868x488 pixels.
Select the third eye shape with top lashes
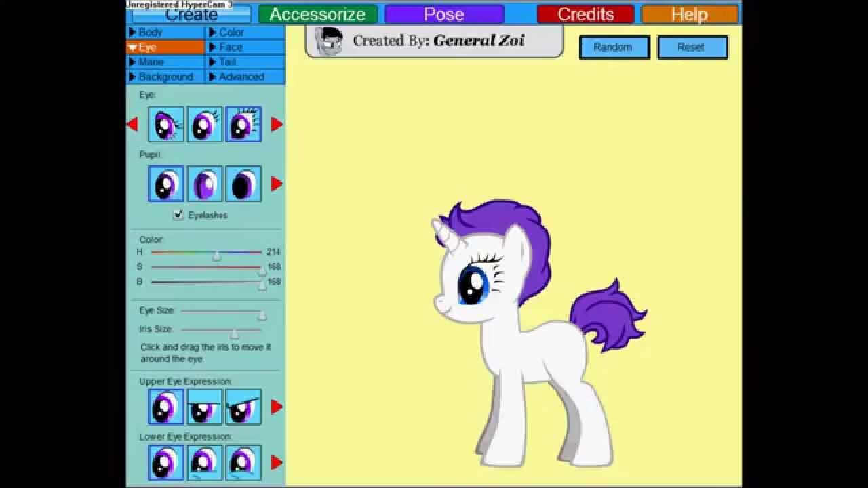coord(243,125)
